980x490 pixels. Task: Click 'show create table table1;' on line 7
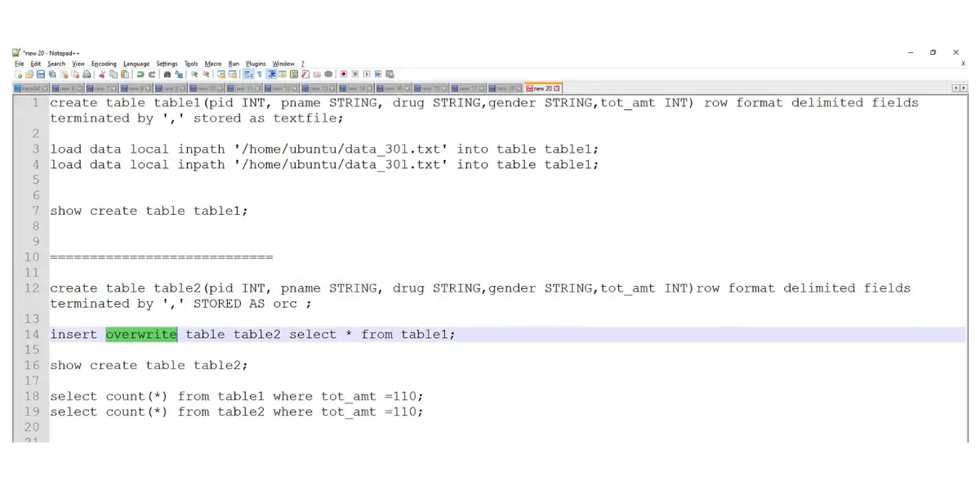click(x=149, y=211)
